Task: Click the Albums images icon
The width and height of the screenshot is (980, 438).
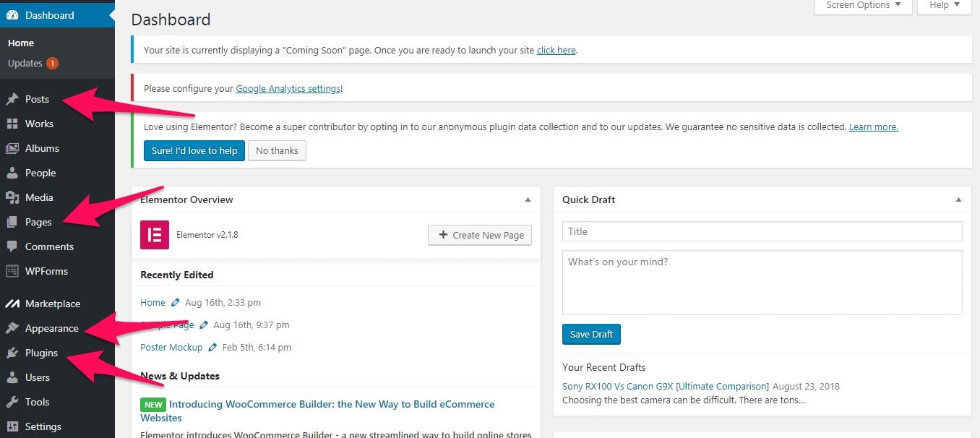Action: (12, 148)
